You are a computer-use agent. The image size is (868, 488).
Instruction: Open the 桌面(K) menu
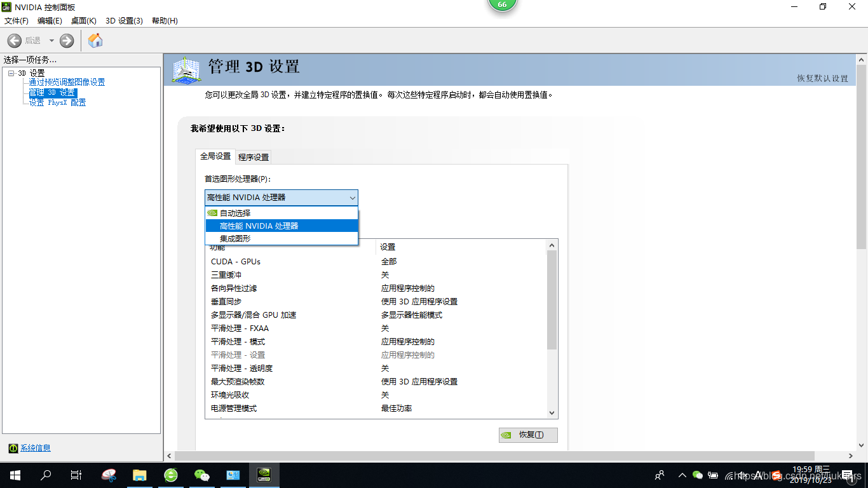coord(83,21)
